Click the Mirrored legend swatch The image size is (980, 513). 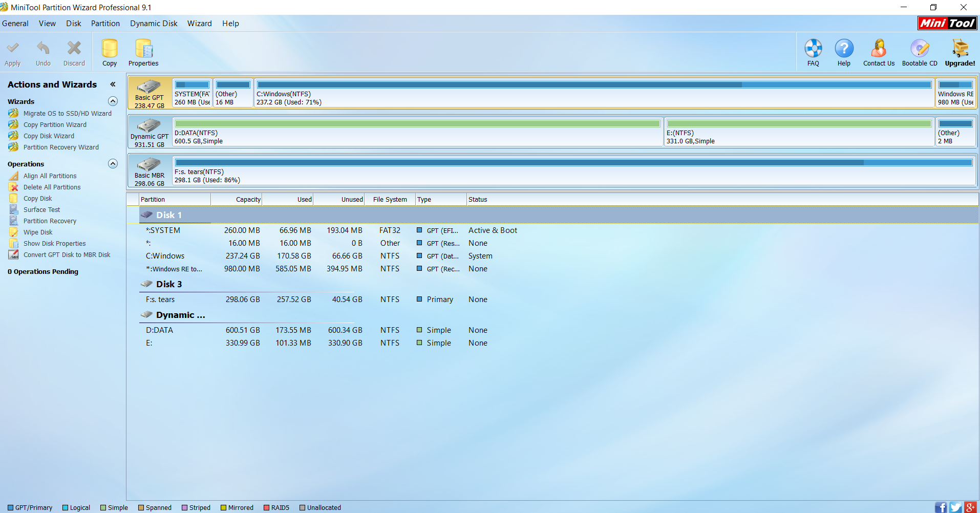(x=223, y=508)
